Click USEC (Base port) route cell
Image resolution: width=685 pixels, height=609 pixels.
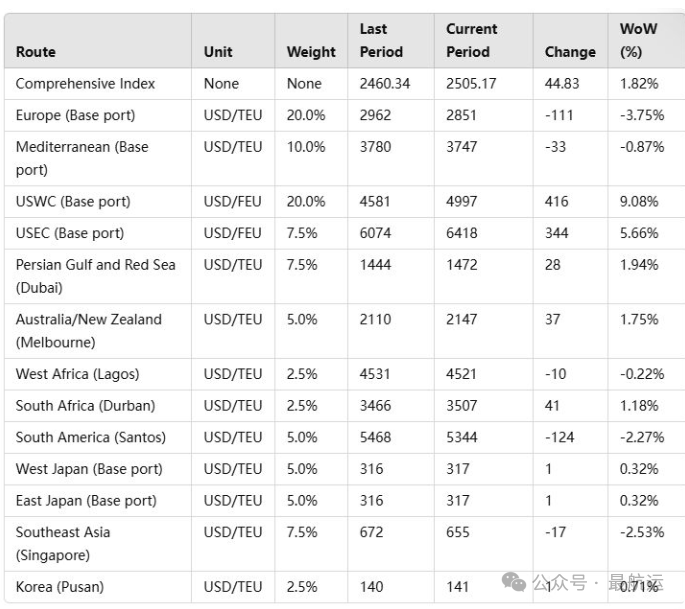70,233
